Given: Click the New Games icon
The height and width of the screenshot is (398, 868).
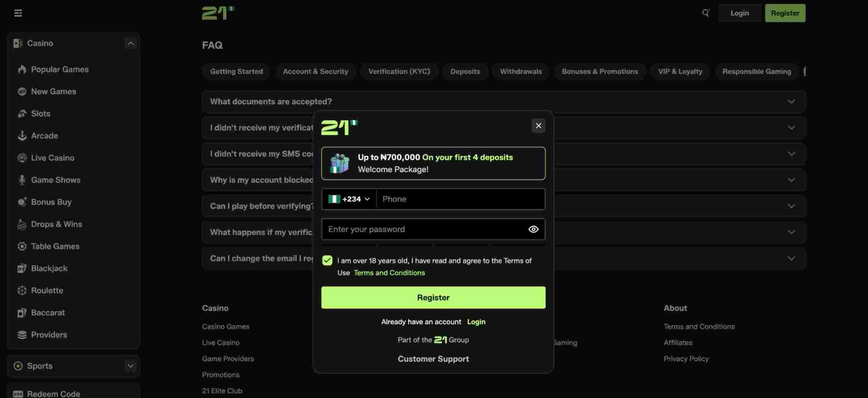Looking at the screenshot, I should [22, 92].
